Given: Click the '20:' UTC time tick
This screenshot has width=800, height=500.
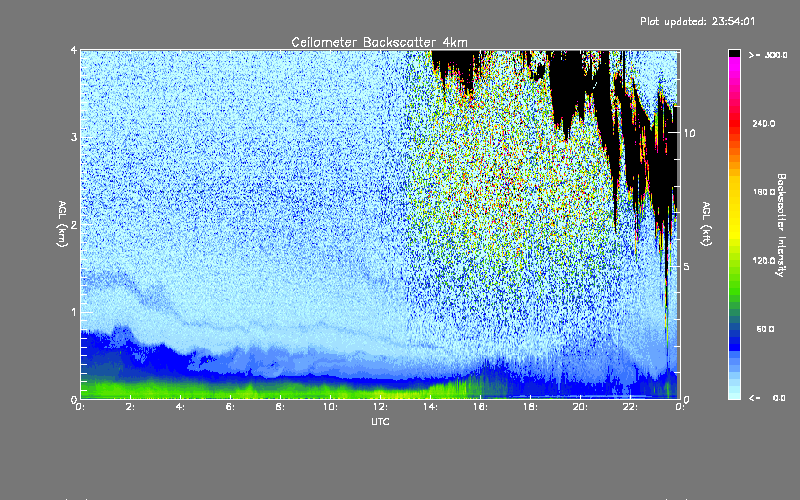Looking at the screenshot, I should click(580, 407).
